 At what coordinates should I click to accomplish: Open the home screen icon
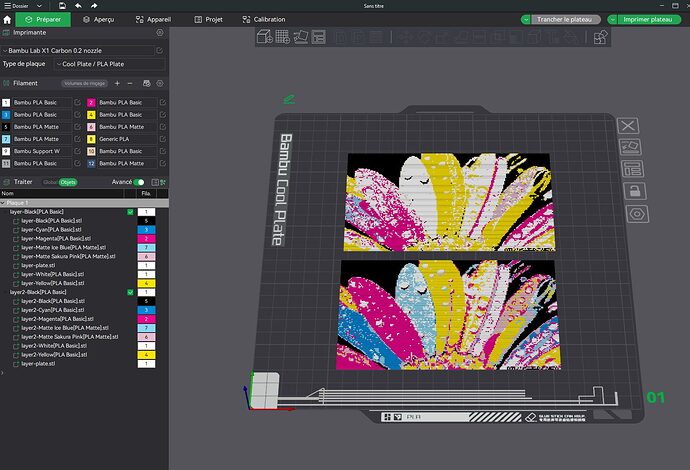click(x=7, y=19)
